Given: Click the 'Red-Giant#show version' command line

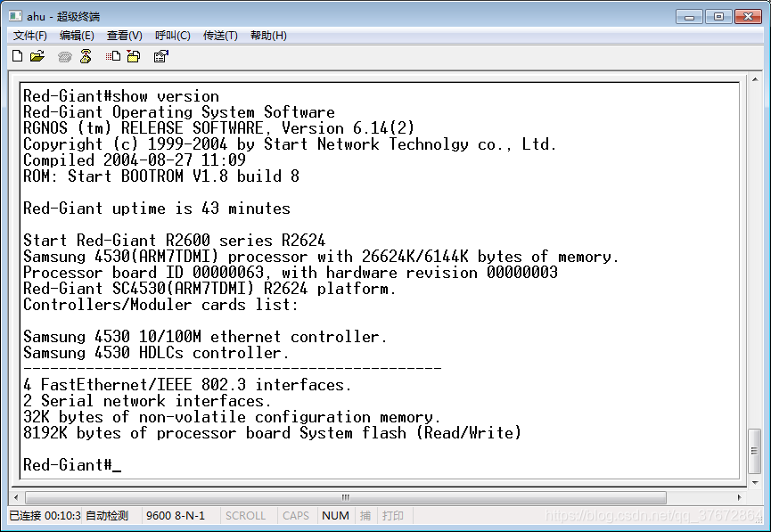Looking at the screenshot, I should point(121,96).
